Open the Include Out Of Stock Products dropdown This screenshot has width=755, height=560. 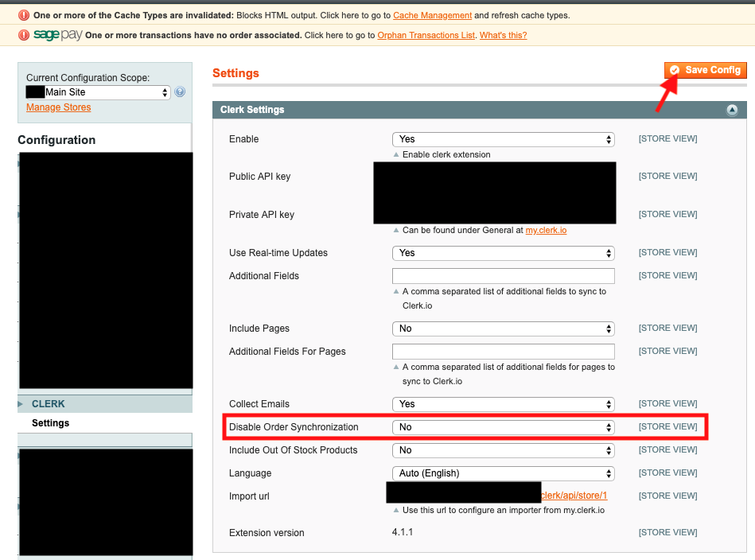pos(504,450)
